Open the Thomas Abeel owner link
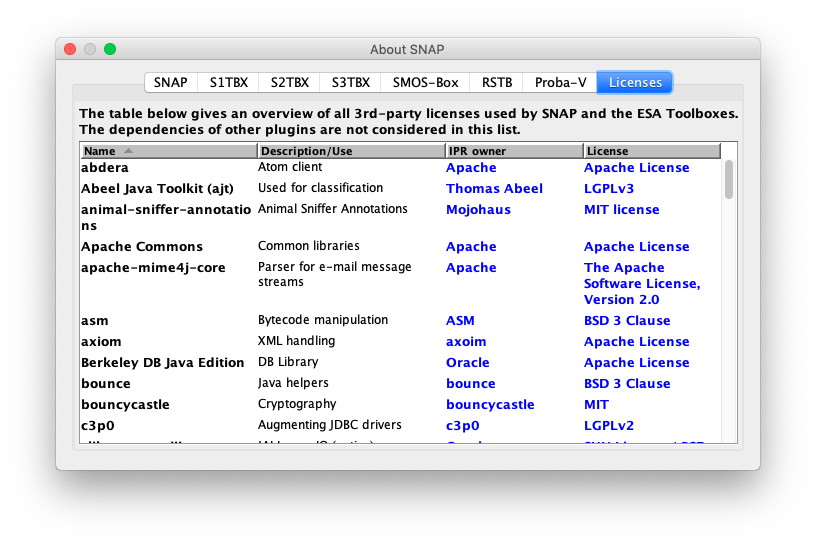 494,188
